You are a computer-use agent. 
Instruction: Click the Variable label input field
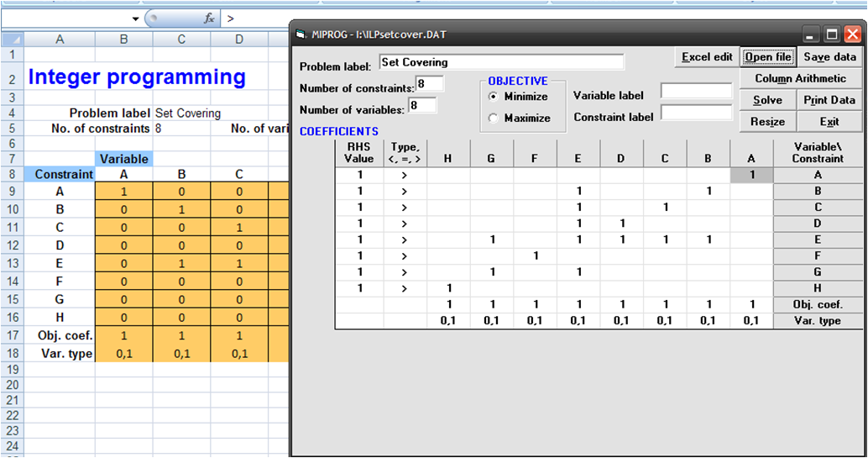(697, 91)
